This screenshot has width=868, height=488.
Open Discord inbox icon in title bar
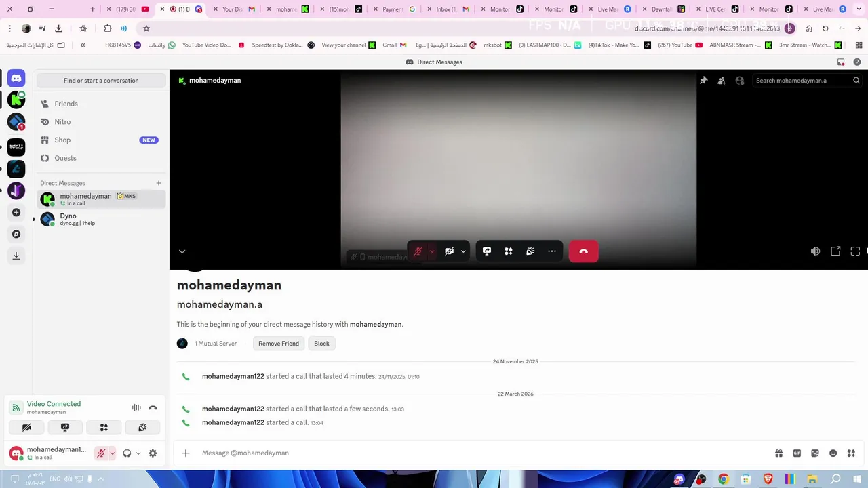(841, 62)
